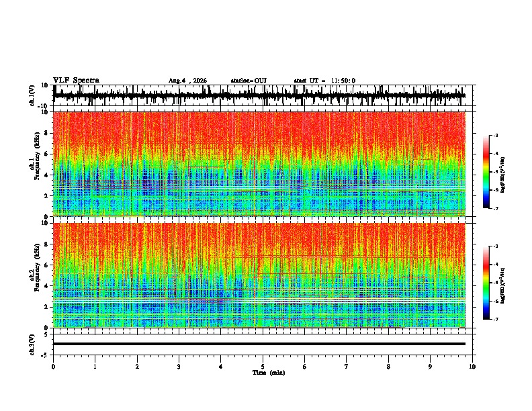532x411 pixels.
Task: Click the ch.1 voltage waveform trace
Action: (x=259, y=95)
